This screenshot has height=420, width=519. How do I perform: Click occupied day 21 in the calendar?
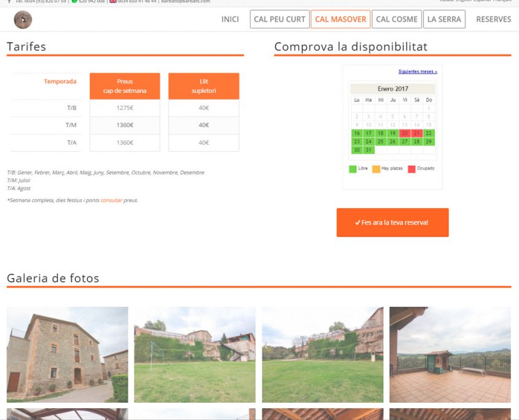pos(416,133)
